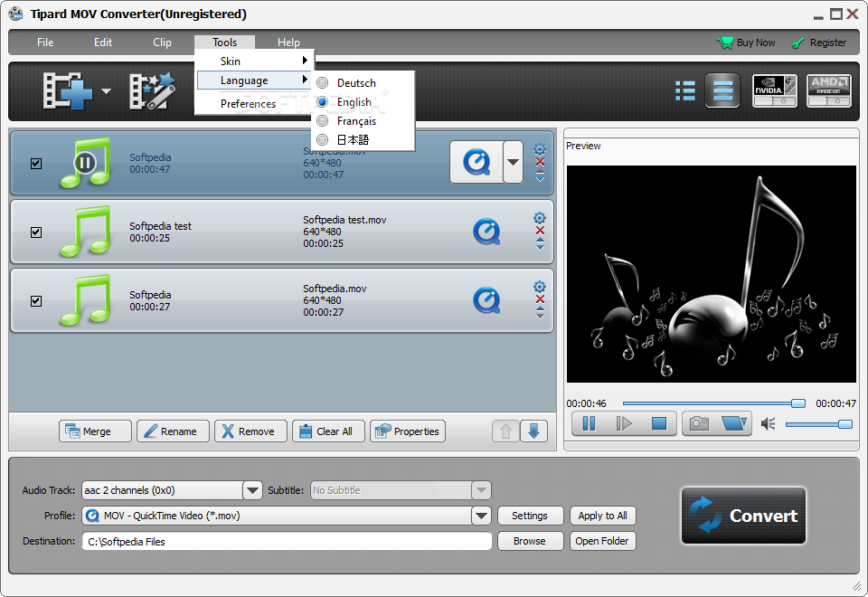Uncheck the Softpedia test file checkbox

click(x=36, y=232)
